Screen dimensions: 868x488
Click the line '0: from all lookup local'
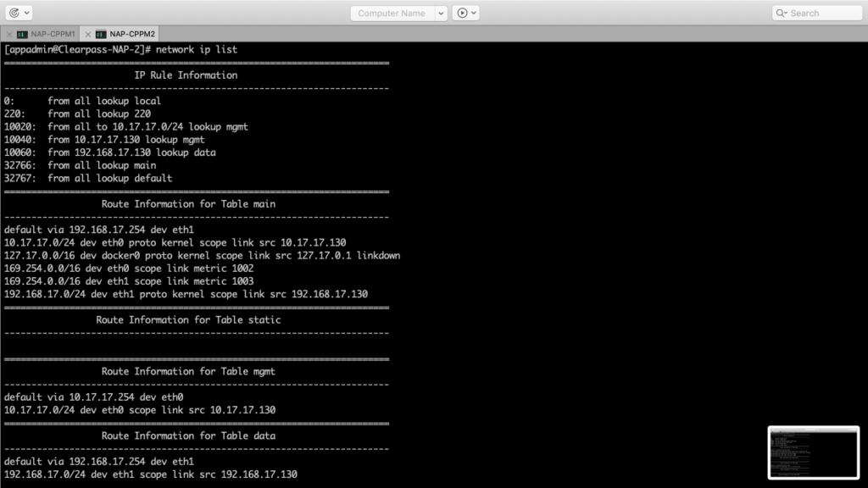point(82,102)
